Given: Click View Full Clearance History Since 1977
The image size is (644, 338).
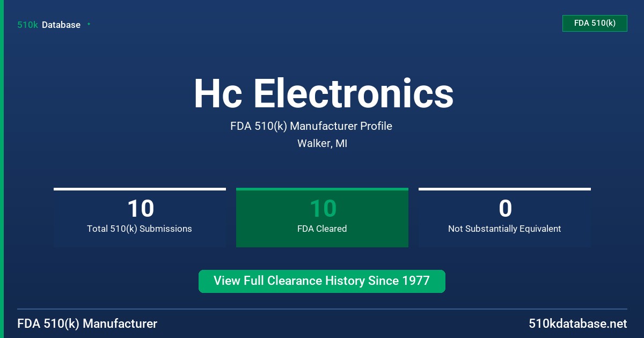Looking at the screenshot, I should pyautogui.click(x=322, y=281).
